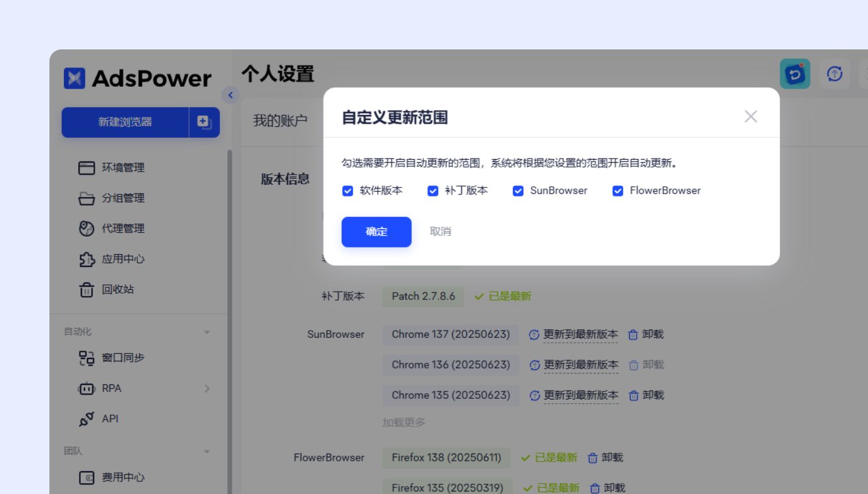Click the 费用中心 wallet icon

coord(87,478)
